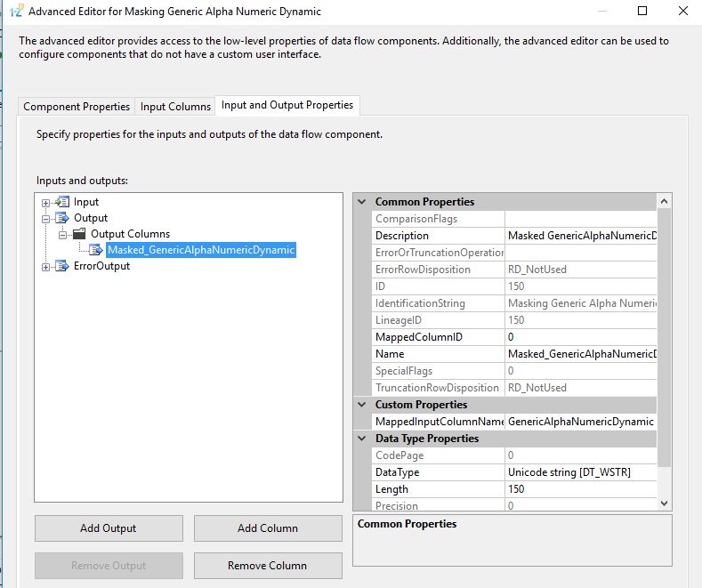This screenshot has height=588, width=702.
Task: Click the disabled Remove Output button
Action: (109, 566)
